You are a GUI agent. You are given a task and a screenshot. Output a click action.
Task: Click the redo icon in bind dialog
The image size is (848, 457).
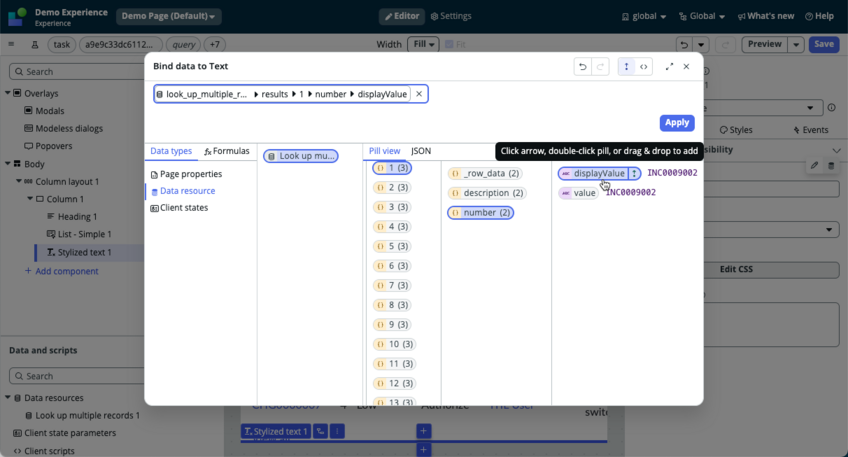(600, 67)
